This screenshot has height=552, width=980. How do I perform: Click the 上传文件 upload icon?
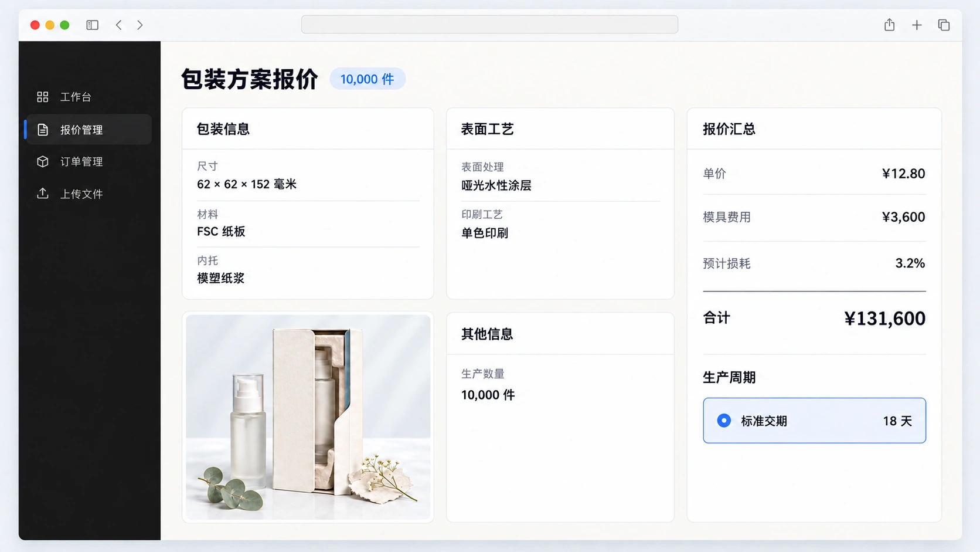[x=43, y=194]
